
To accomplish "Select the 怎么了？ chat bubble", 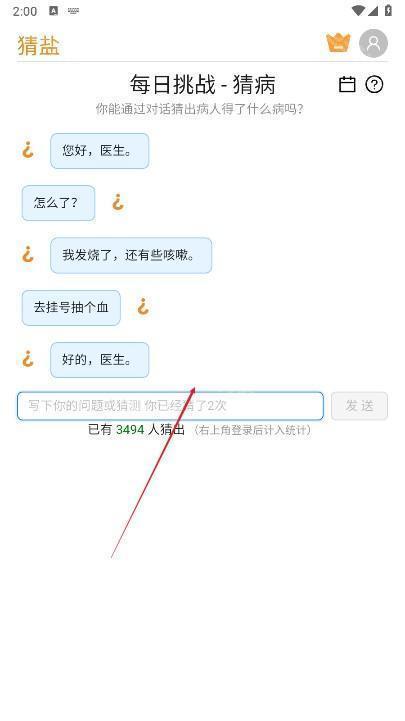I will (x=58, y=203).
